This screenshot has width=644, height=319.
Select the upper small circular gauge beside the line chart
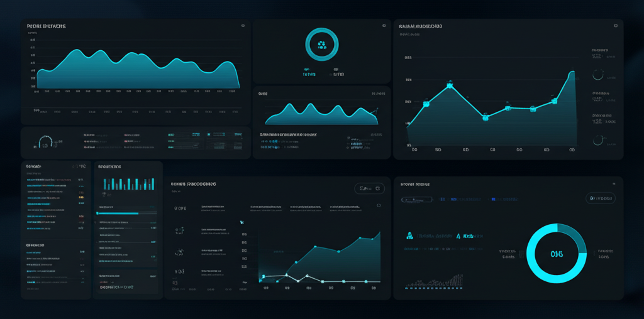(x=599, y=75)
